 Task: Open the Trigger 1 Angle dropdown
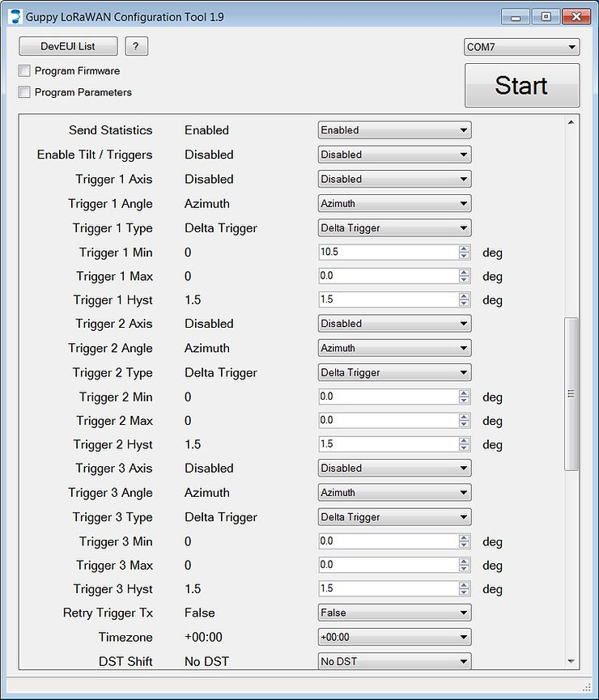coord(394,204)
